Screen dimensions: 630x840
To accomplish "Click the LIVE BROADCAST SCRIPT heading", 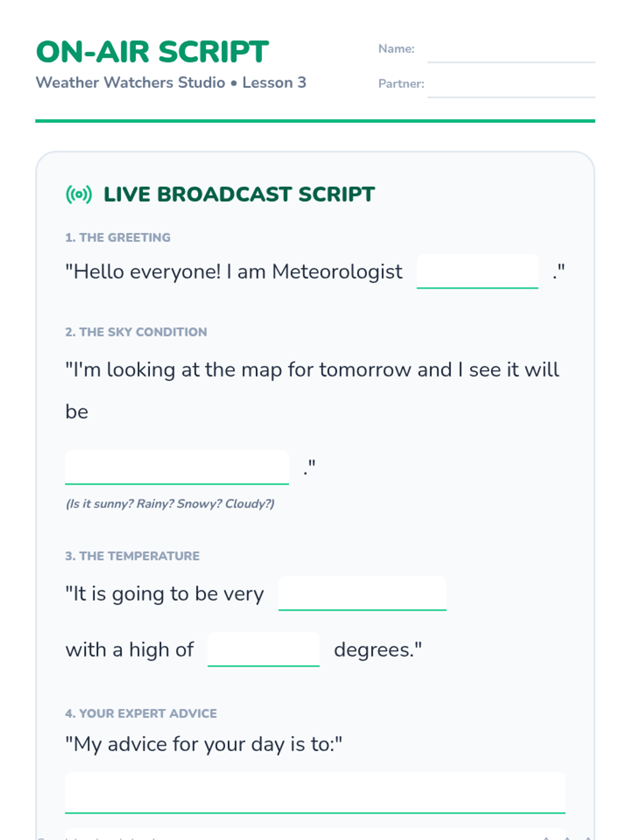I will tap(239, 194).
